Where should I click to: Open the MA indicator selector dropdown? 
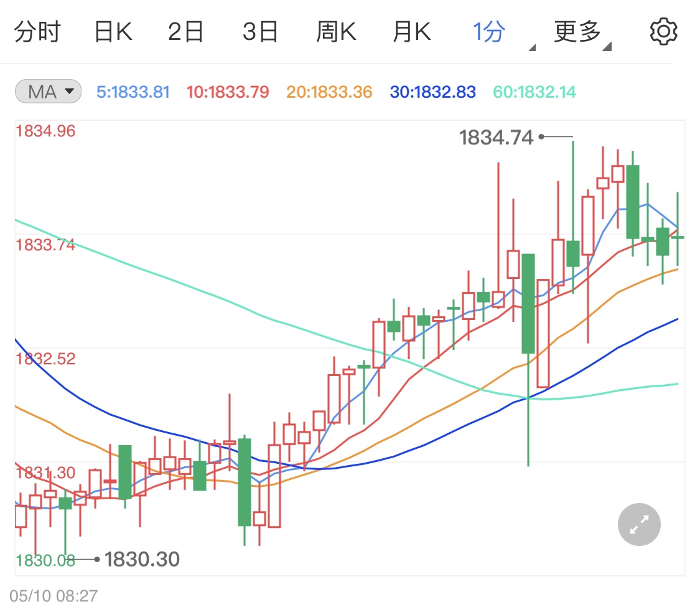(48, 92)
